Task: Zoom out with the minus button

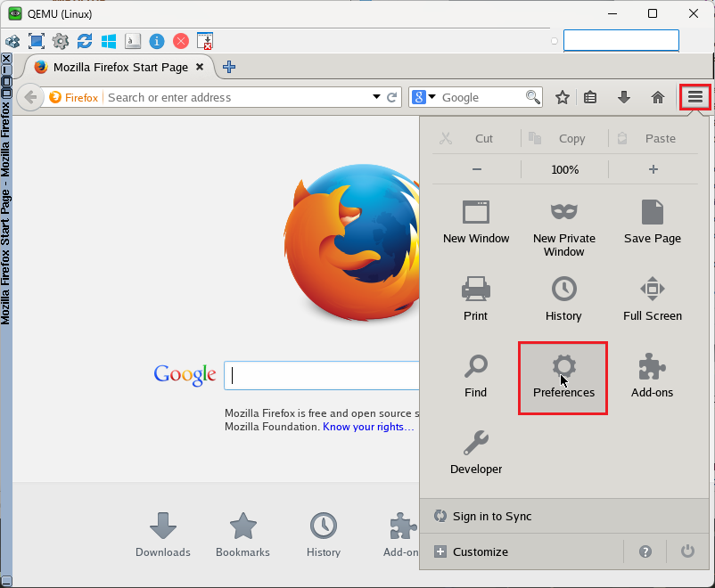Action: point(476,169)
